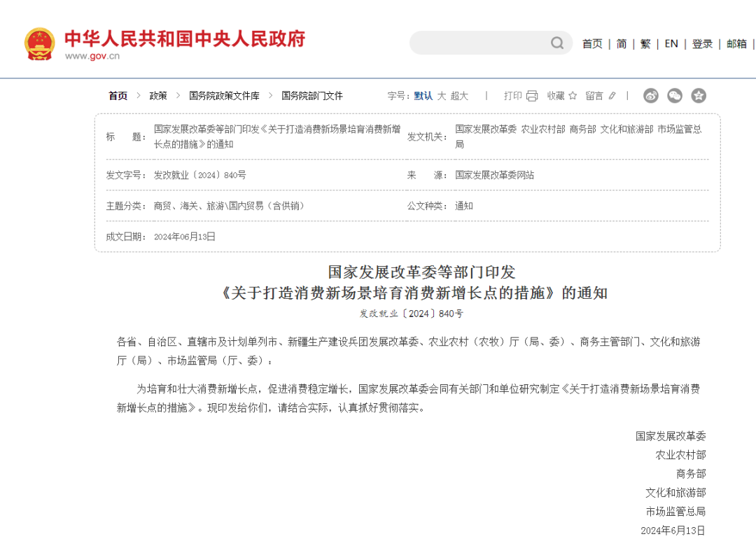Click signature 商务部
The image size is (756, 546).
pyautogui.click(x=691, y=474)
